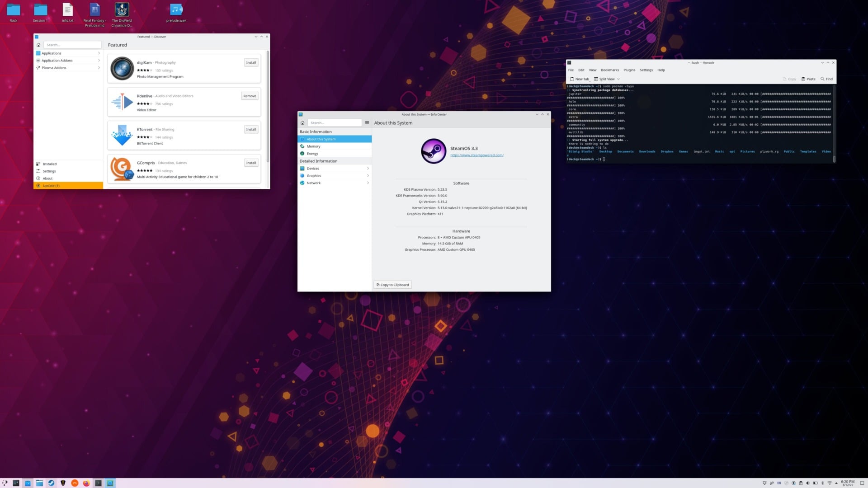Expand the Devices section in Info Center
This screenshot has height=488, width=868.
point(335,169)
